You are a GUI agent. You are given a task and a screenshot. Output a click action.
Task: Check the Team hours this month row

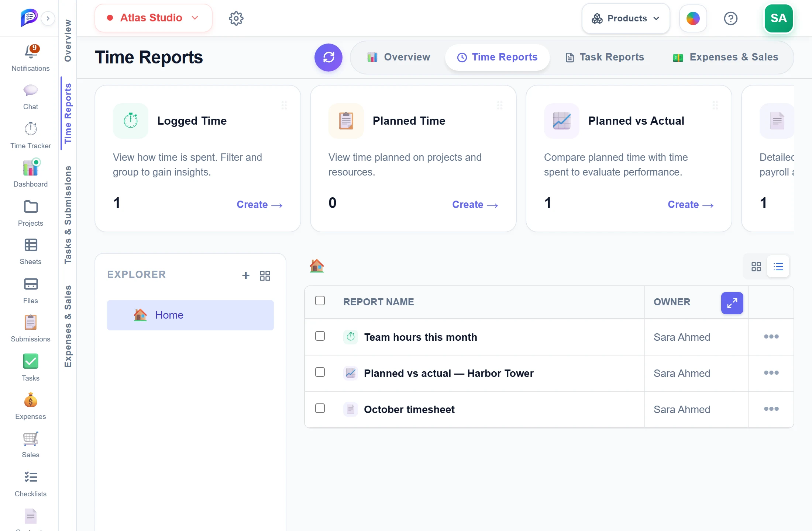pyautogui.click(x=320, y=336)
